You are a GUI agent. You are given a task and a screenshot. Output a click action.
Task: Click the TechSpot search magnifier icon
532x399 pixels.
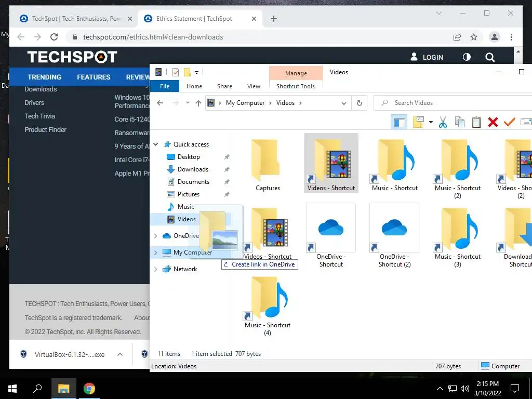click(x=490, y=57)
